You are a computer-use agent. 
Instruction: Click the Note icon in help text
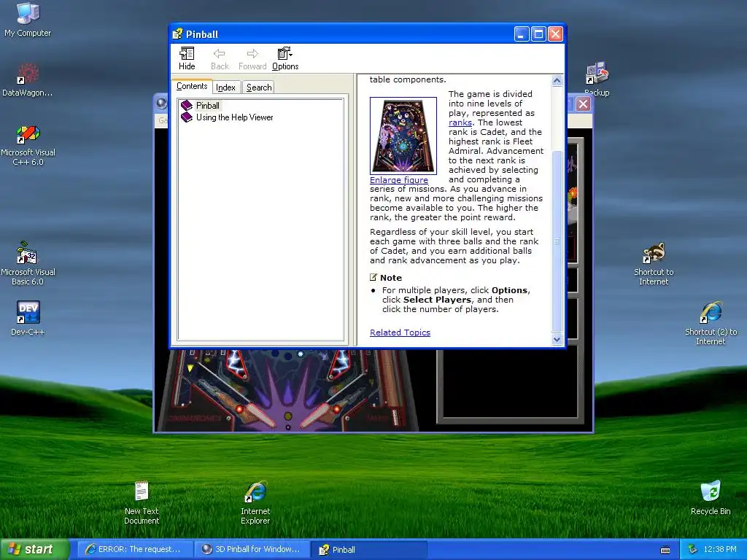[373, 277]
